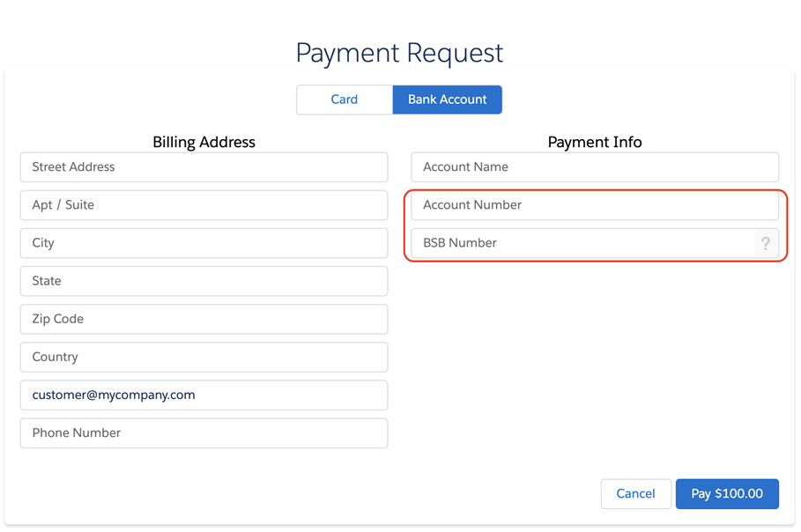801x532 pixels.
Task: Click the Phone Number input
Action: click(204, 433)
